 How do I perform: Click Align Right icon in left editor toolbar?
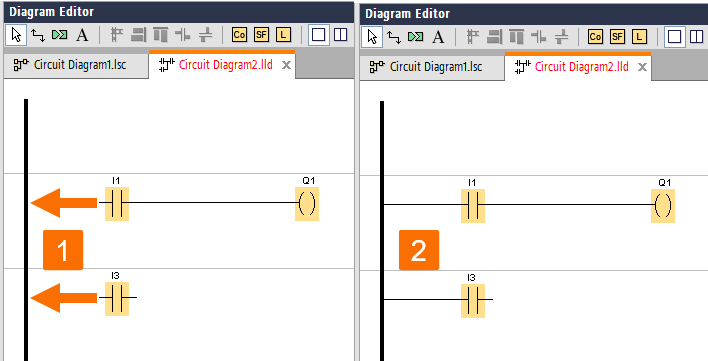[139, 35]
